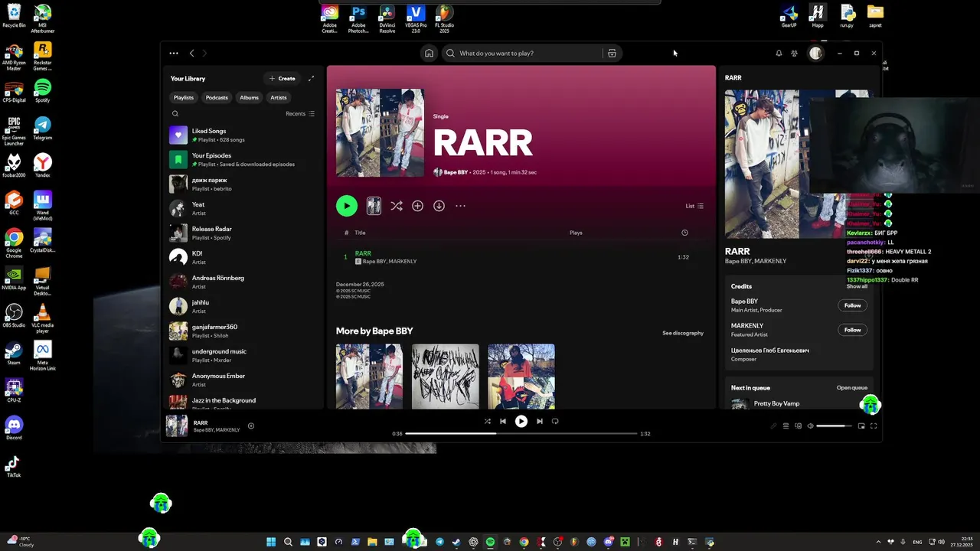Add now playing track to Liked Songs

[251, 426]
